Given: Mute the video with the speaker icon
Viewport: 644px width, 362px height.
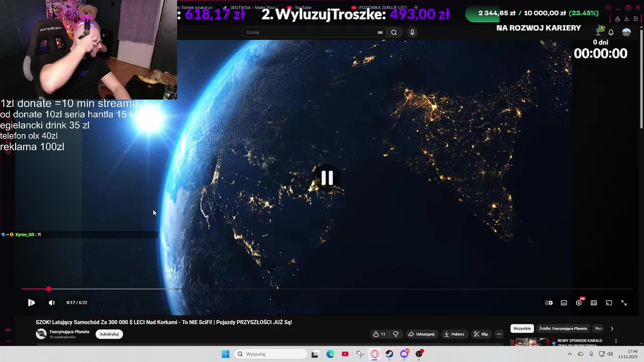Looking at the screenshot, I should pyautogui.click(x=52, y=303).
